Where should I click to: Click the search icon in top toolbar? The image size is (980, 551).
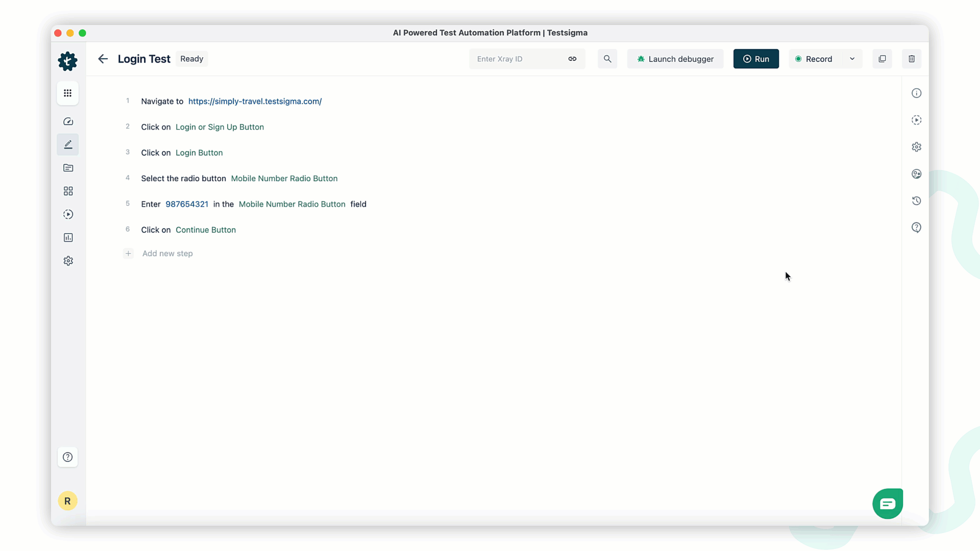[x=607, y=59]
